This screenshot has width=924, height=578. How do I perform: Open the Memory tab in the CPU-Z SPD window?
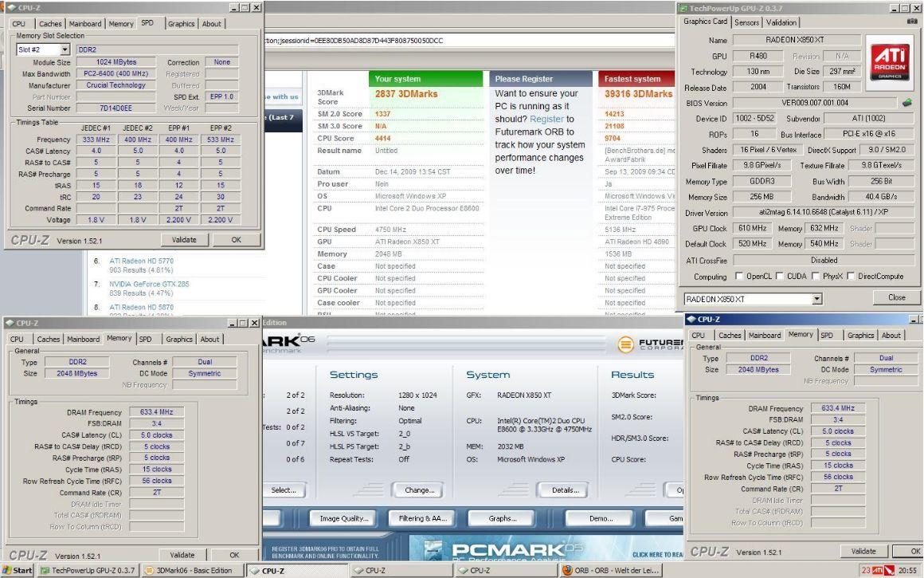pos(121,24)
